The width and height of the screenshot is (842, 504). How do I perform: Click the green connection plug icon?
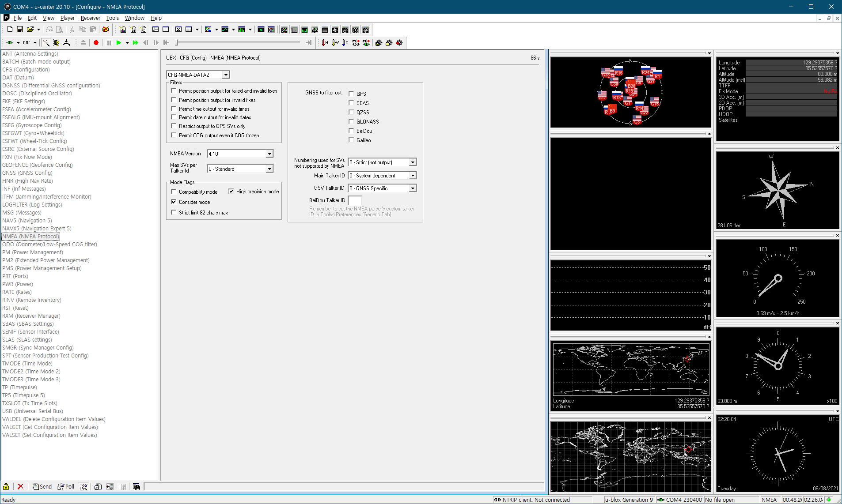[x=9, y=43]
